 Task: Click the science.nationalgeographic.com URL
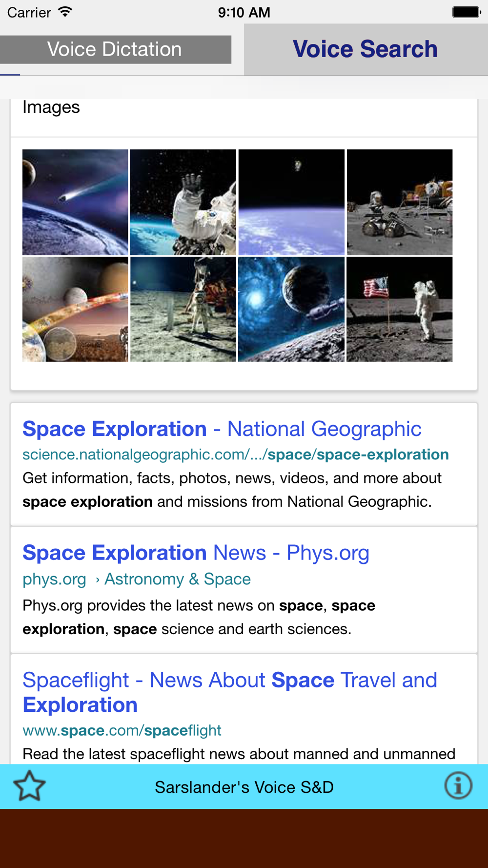tap(236, 455)
